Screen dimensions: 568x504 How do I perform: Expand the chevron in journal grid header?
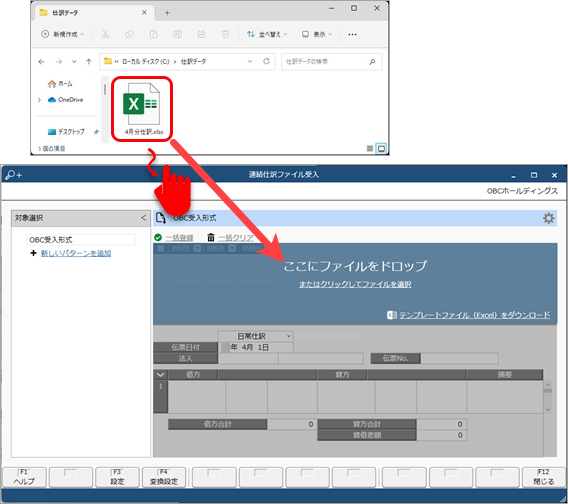click(160, 375)
